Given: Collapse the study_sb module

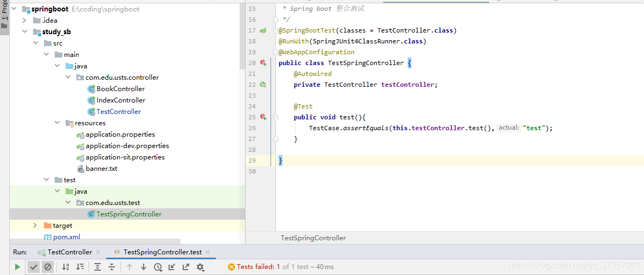Looking at the screenshot, I should tap(24, 31).
